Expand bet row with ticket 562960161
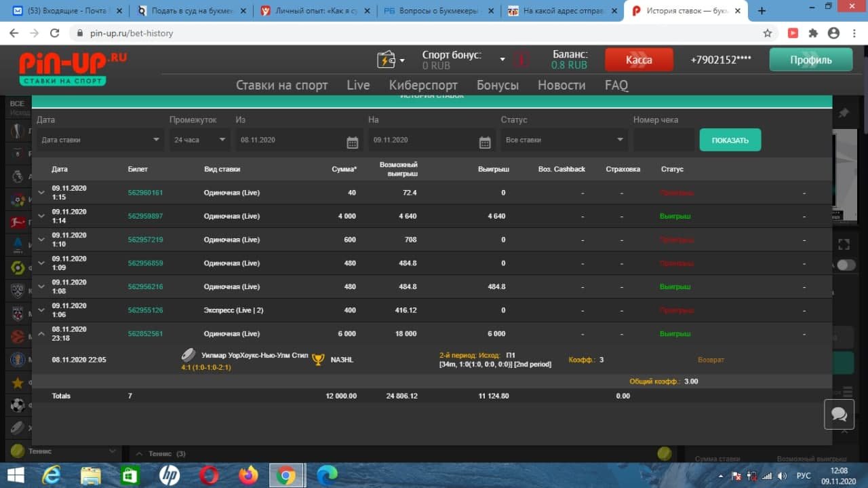Viewport: 868px width, 488px height. click(x=42, y=193)
